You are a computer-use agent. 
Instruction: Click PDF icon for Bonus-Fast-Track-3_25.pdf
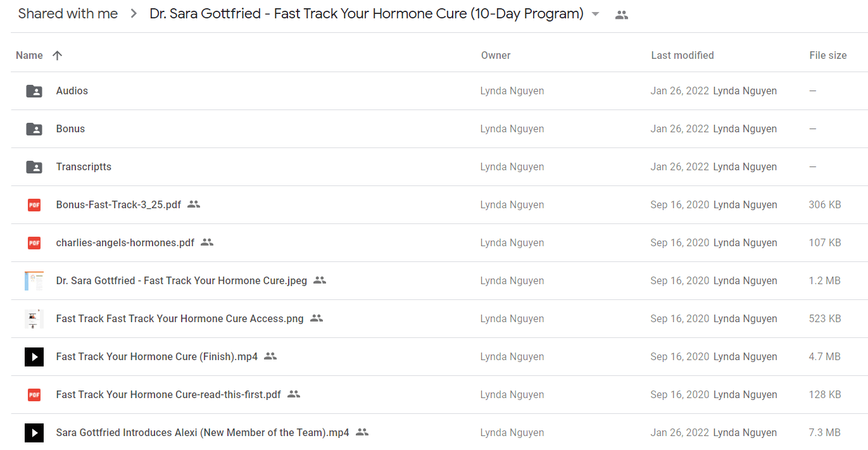pyautogui.click(x=34, y=205)
